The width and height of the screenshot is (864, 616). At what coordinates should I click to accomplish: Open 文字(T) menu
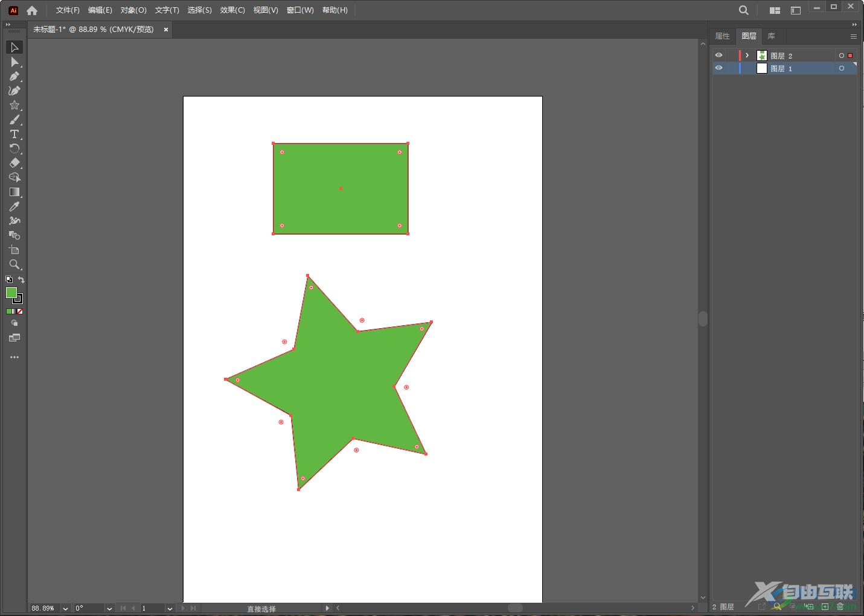click(x=167, y=10)
